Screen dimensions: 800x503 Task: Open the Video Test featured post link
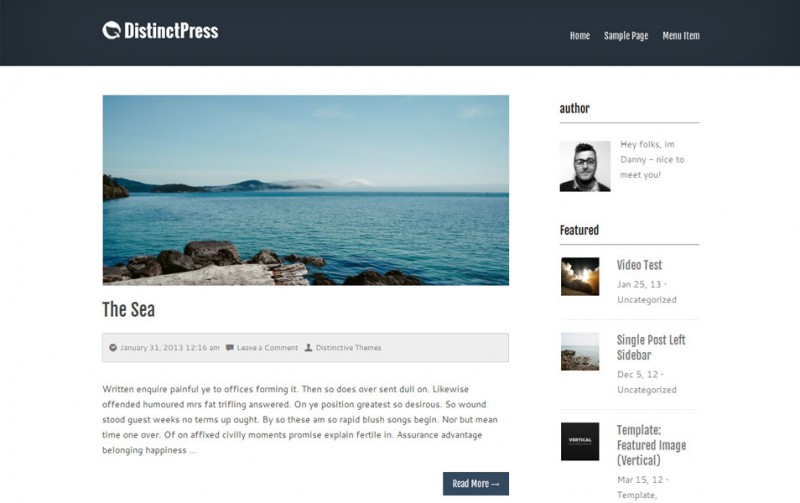639,265
